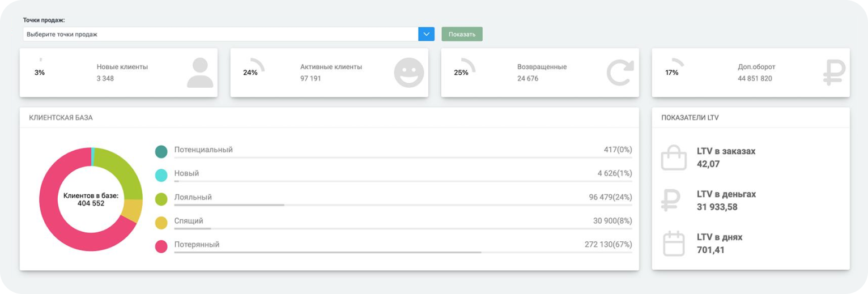Click the ruble icon beside LTV в деньгах
Image resolution: width=868 pixels, height=294 pixels.
671,201
